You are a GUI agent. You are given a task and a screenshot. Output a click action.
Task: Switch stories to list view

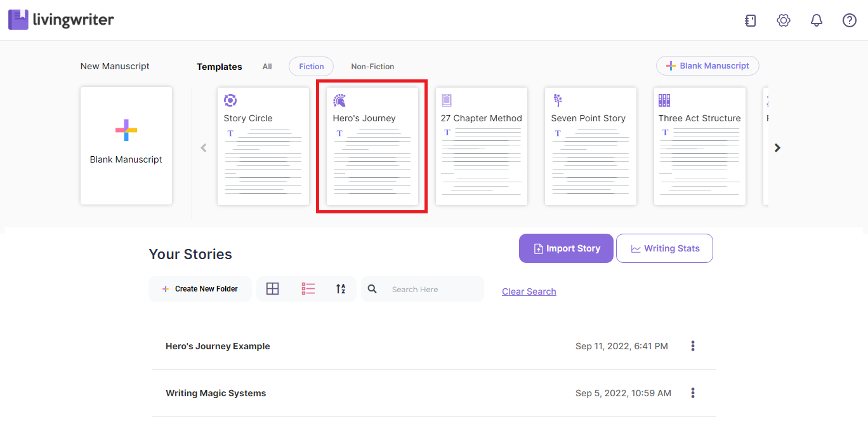[308, 288]
